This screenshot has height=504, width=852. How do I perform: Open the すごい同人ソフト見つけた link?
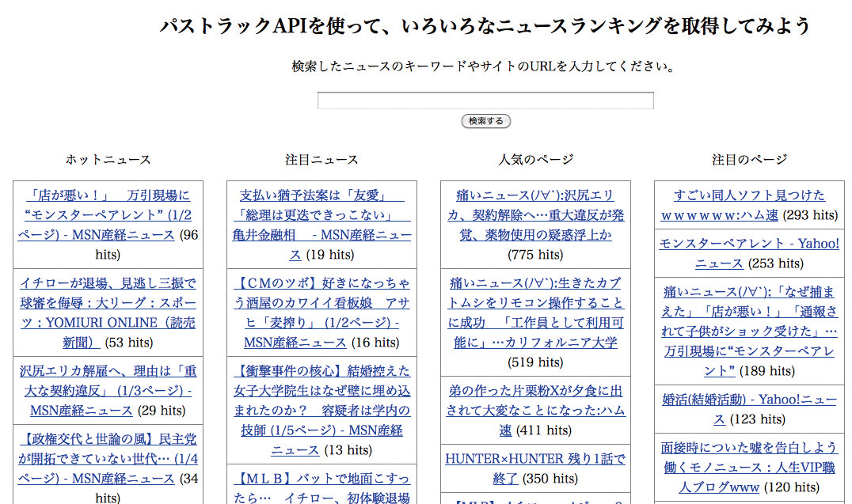749,195
